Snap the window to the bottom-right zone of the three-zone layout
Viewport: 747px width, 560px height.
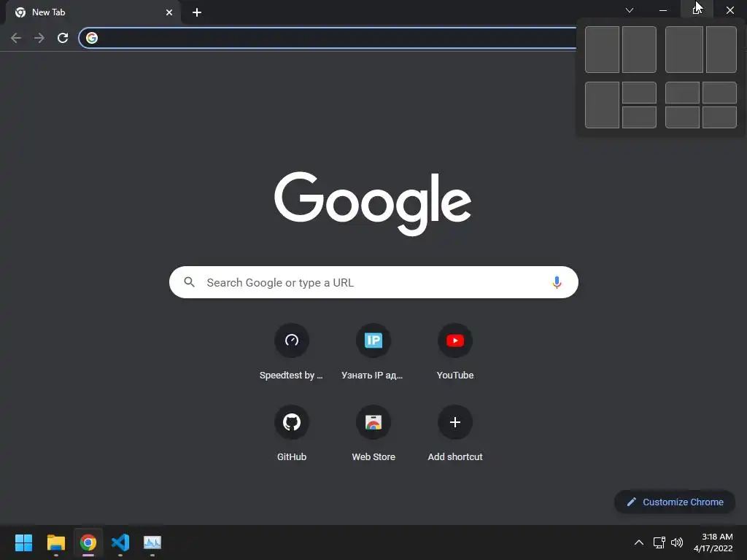coord(639,117)
